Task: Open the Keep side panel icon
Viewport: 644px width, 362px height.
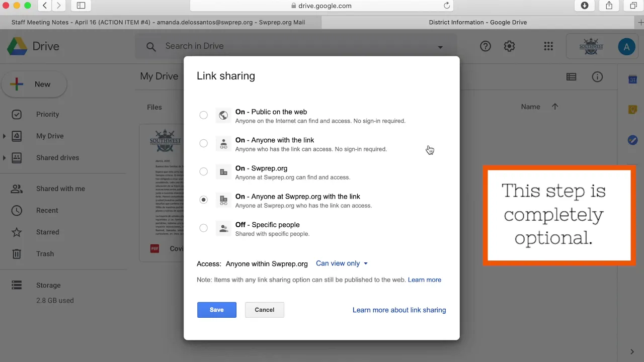Action: point(633,110)
